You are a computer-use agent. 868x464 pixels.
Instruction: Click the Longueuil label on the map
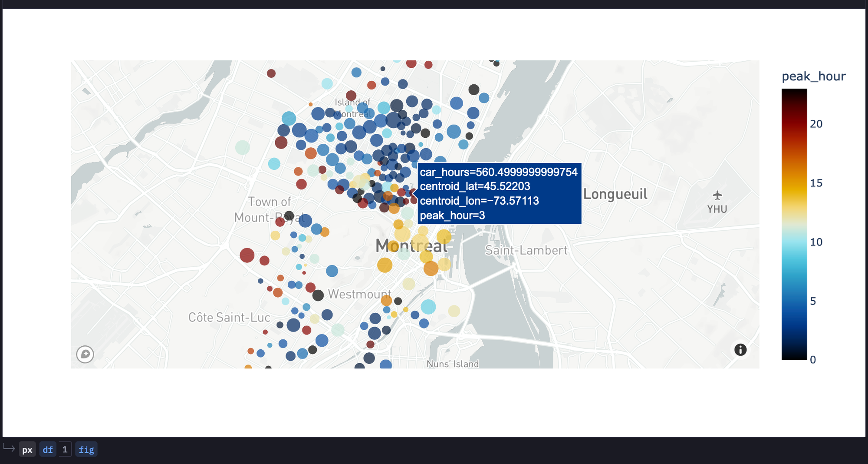615,194
